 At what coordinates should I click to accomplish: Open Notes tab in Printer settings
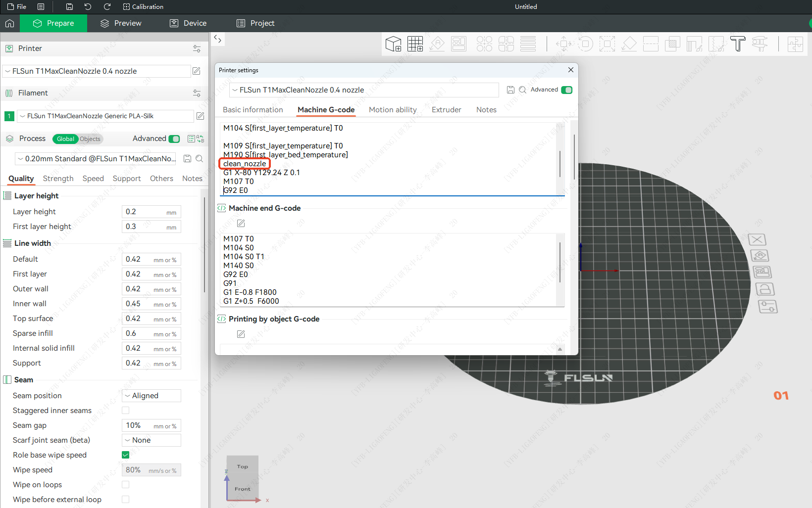(486, 110)
